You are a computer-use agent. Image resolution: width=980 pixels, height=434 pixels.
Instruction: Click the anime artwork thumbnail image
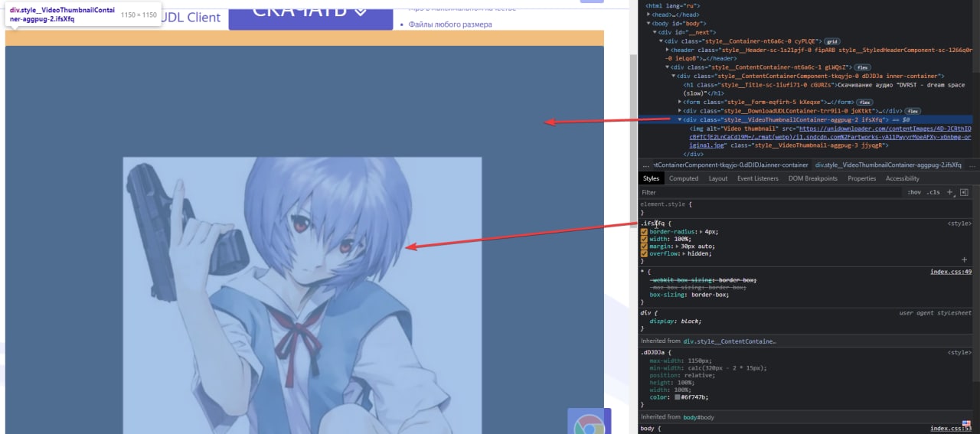(302, 295)
